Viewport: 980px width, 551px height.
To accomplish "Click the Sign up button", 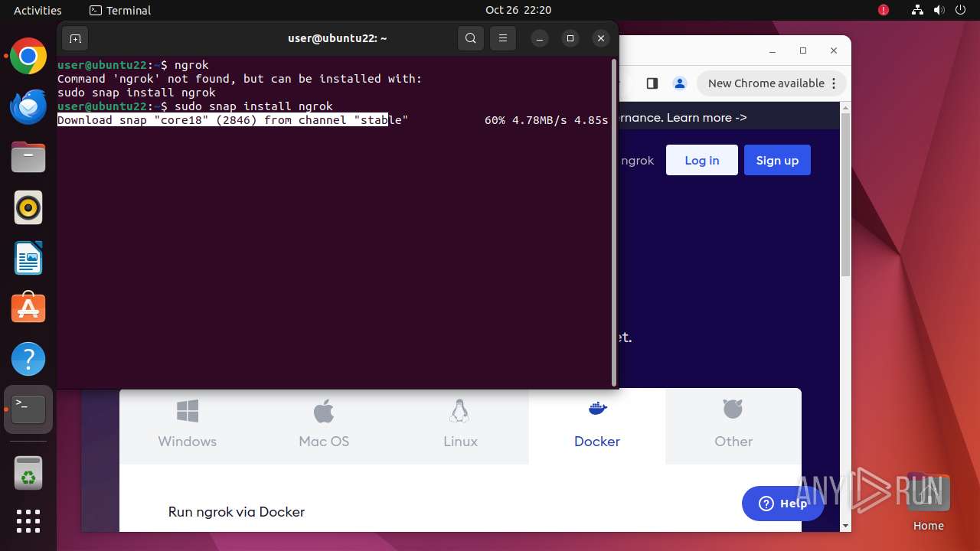I will (777, 160).
